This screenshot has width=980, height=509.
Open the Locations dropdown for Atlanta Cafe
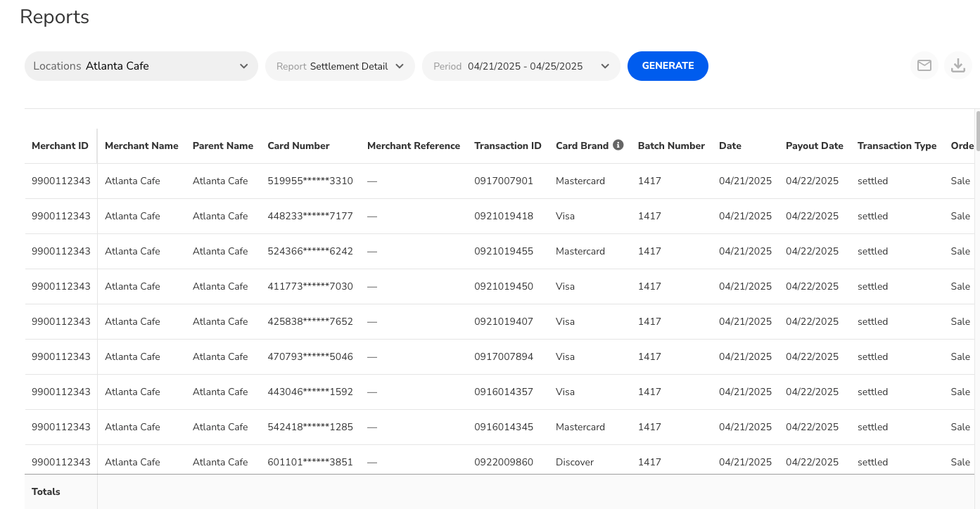141,66
